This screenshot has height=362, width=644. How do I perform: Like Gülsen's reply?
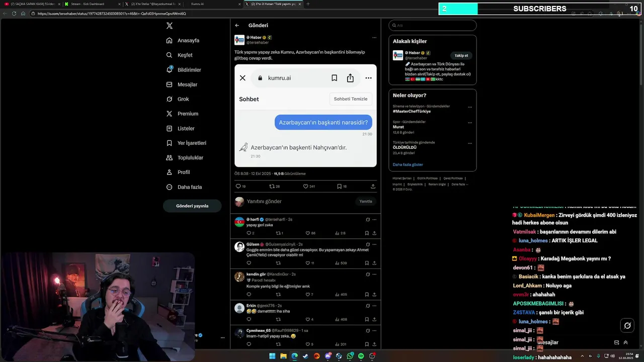[x=308, y=263]
